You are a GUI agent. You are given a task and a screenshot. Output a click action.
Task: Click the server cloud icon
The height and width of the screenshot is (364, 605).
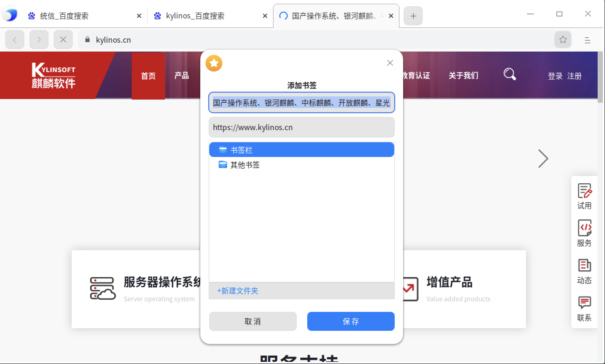point(103,288)
